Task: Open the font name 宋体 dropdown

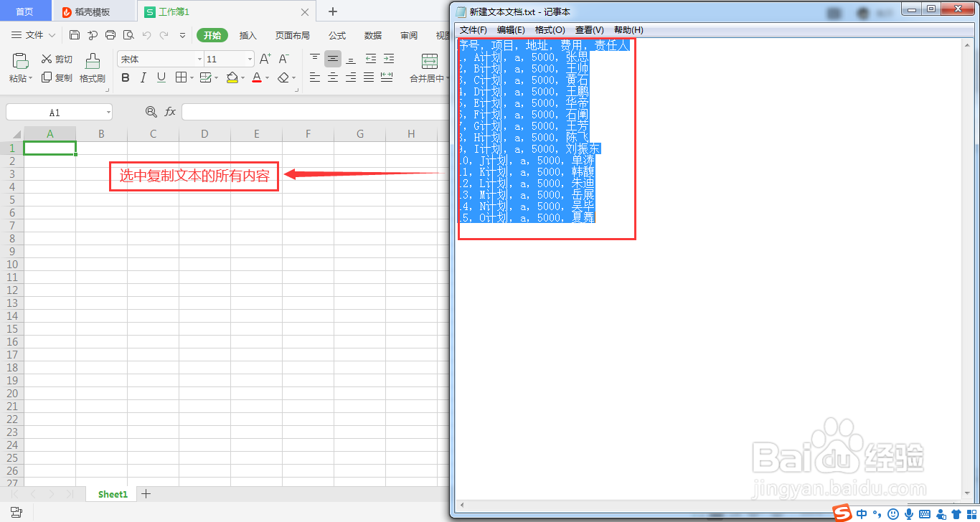Action: [x=199, y=60]
